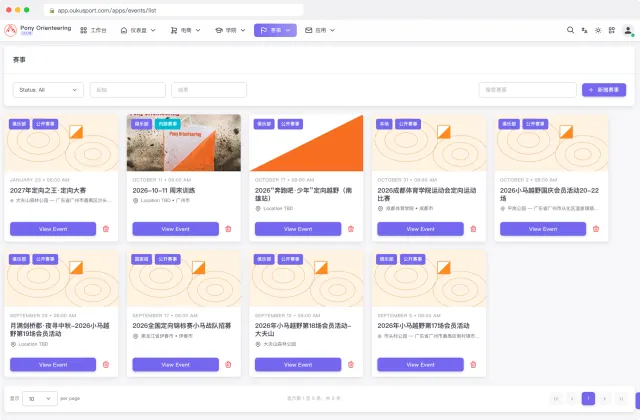
Task: Open the search icon in top bar
Action: pos(570,30)
